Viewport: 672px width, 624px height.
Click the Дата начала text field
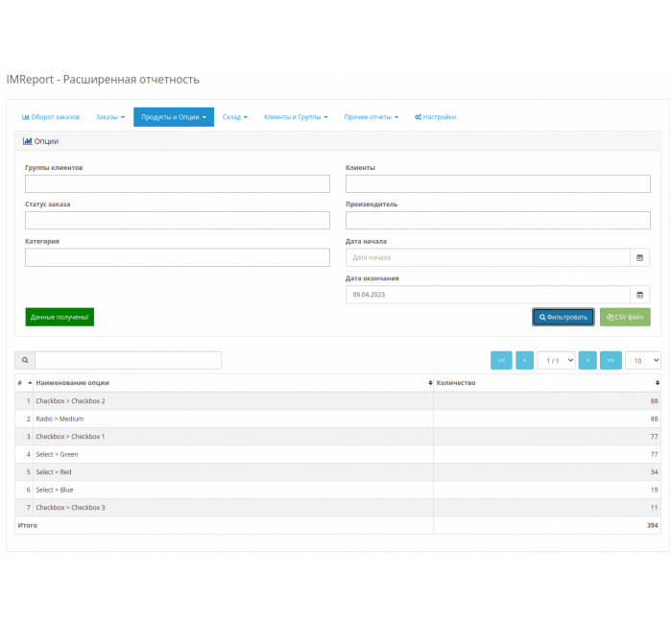pos(488,257)
